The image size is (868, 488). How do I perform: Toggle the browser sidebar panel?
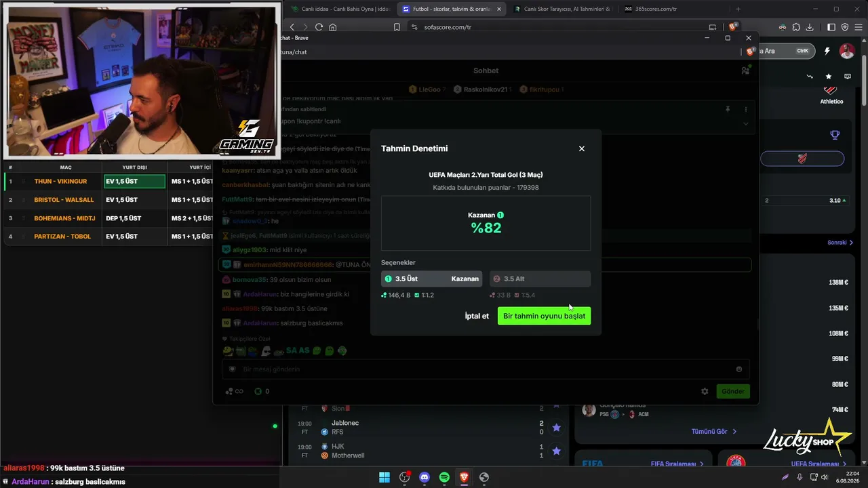tap(831, 27)
